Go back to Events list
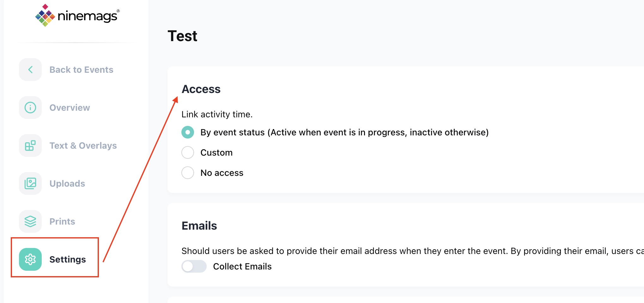 [81, 70]
